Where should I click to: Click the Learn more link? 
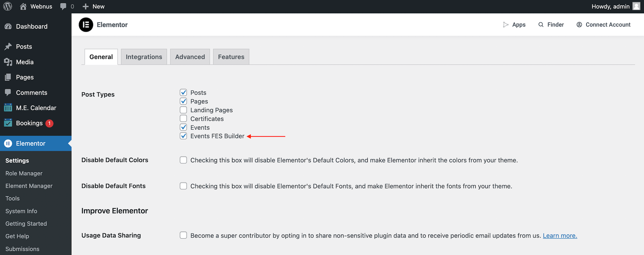point(560,236)
